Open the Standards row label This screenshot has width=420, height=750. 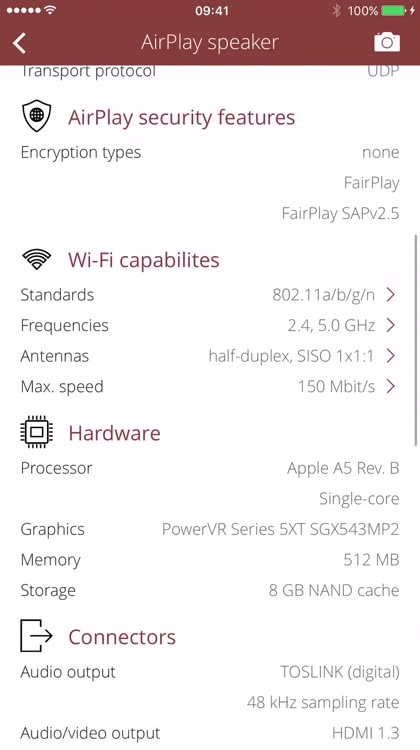tap(57, 295)
